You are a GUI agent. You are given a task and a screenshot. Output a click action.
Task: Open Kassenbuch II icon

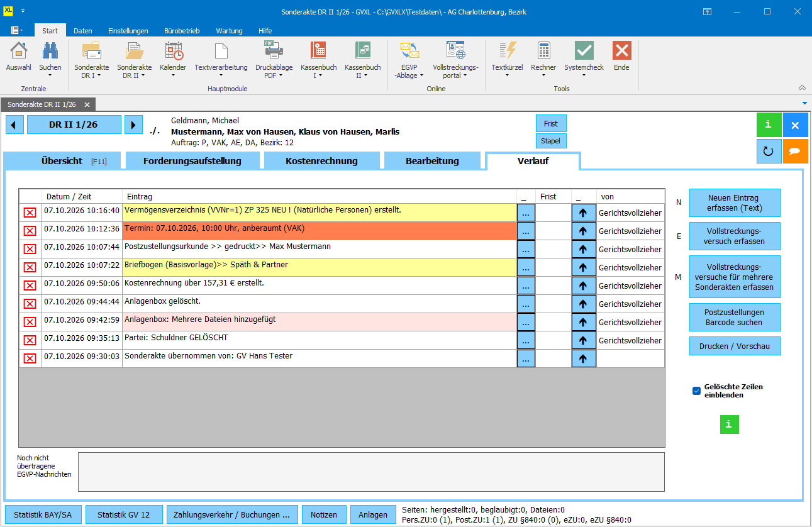[363, 50]
